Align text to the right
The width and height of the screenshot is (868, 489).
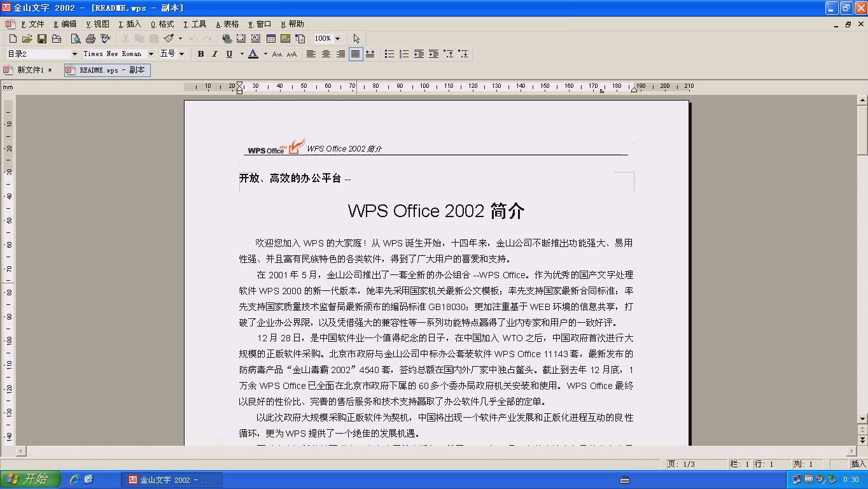click(340, 54)
